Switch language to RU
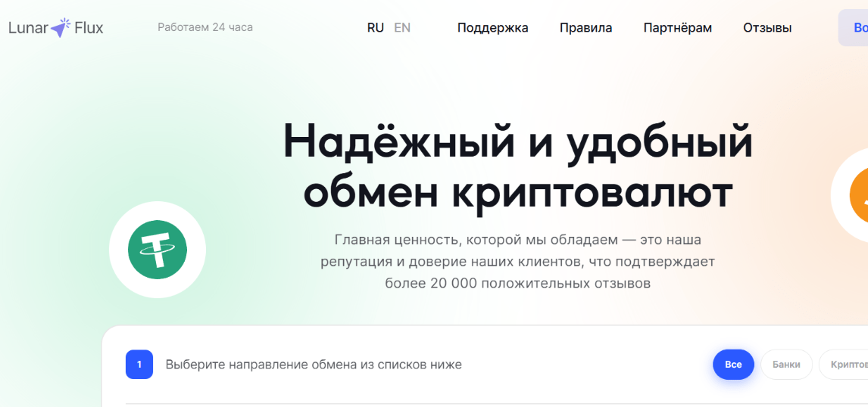The width and height of the screenshot is (868, 407). (x=376, y=28)
